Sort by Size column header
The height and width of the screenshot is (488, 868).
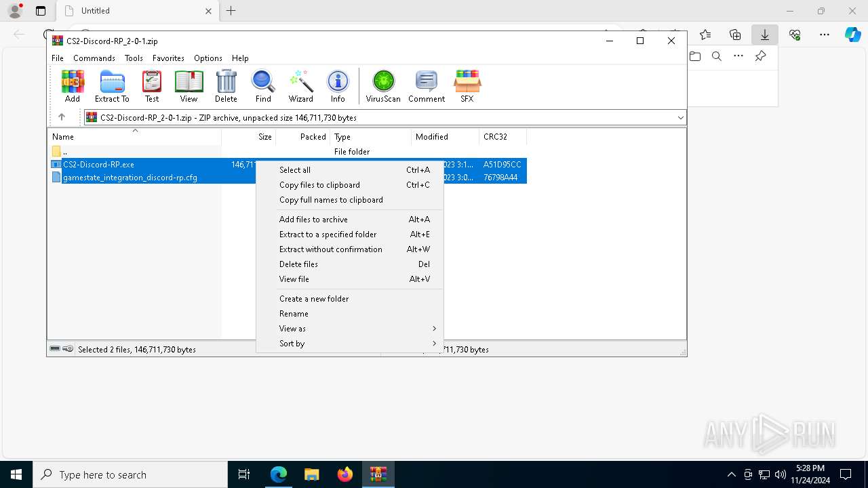pos(248,136)
